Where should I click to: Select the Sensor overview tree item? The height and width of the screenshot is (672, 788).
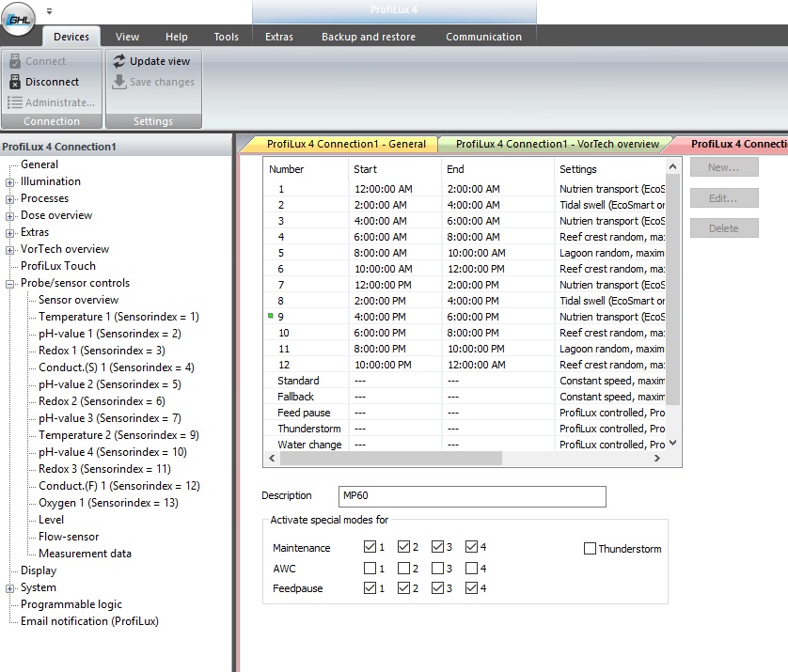click(x=78, y=300)
